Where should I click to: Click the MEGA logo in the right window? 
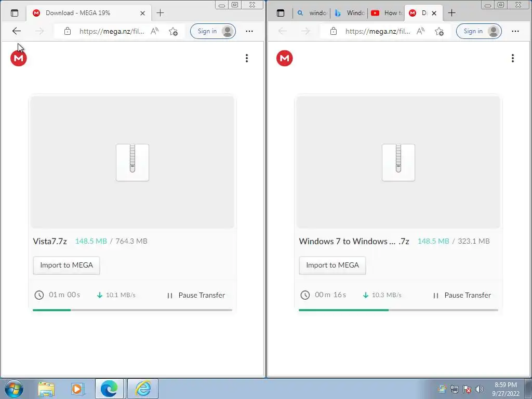pos(285,58)
